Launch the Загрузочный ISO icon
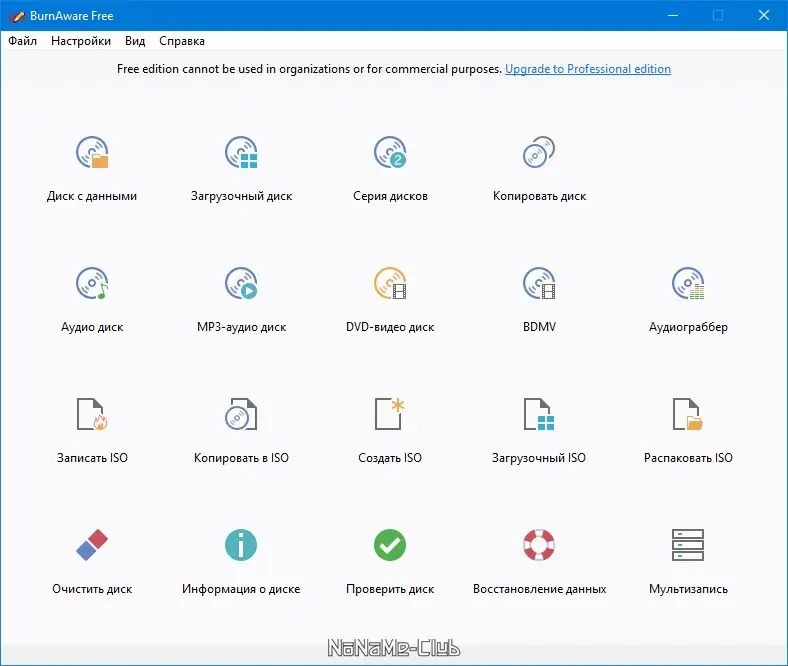This screenshot has height=666, width=788. pos(539,414)
